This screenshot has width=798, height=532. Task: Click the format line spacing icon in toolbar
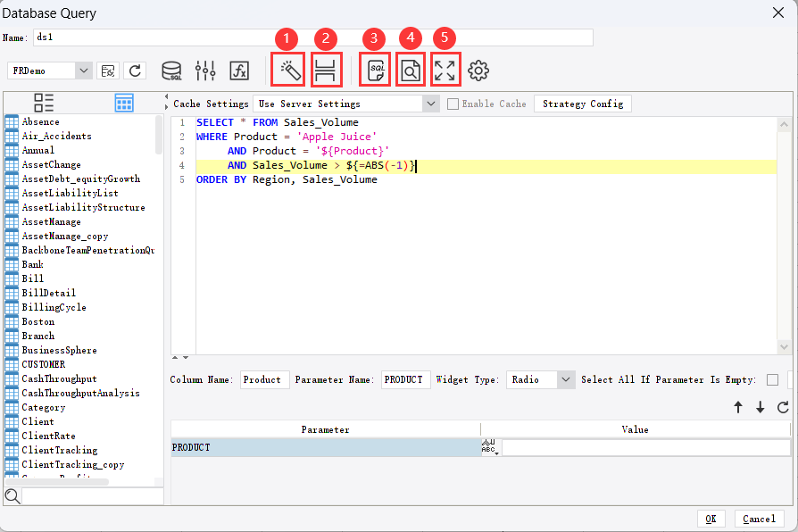coord(325,71)
